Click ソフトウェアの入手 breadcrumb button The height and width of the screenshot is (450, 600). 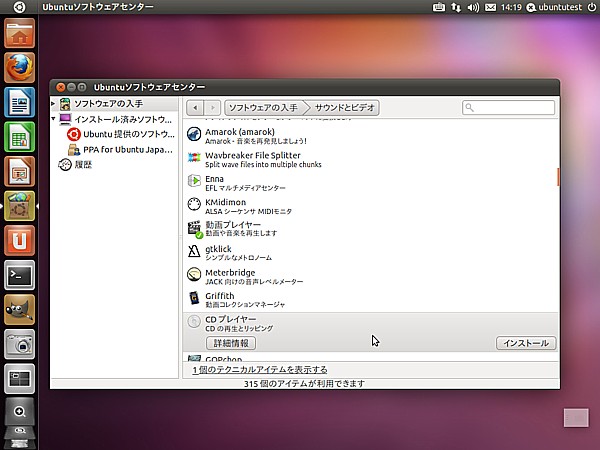[x=264, y=108]
